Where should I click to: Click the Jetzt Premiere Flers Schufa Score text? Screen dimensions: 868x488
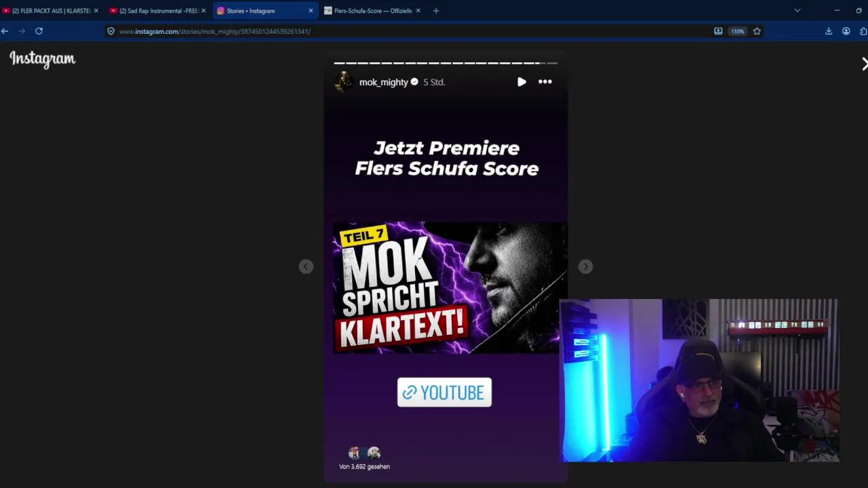[446, 158]
